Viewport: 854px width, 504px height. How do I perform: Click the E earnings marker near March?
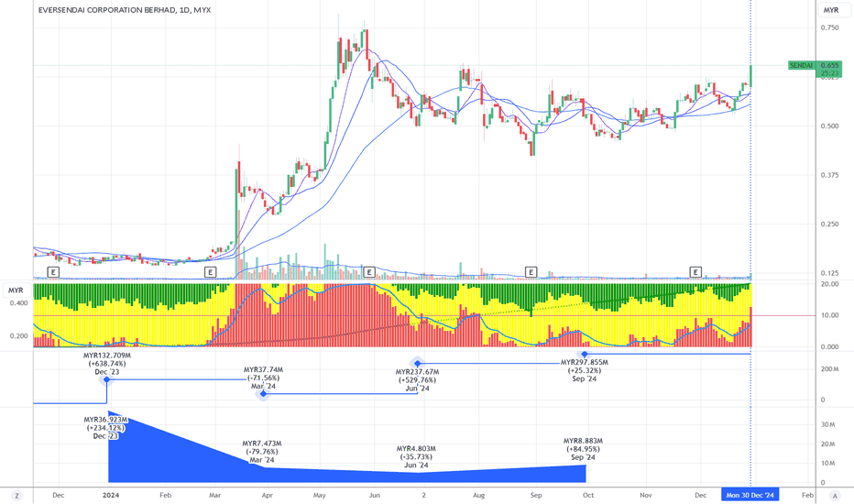210,272
